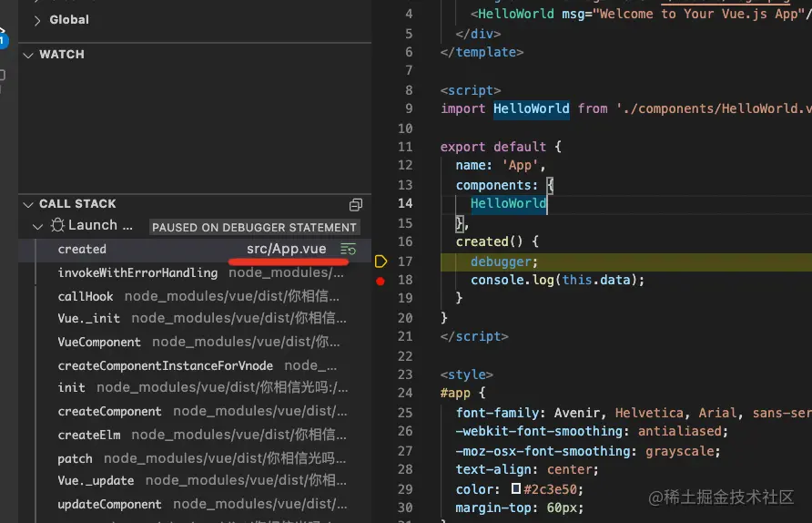Select the invokeWithErrorHandling stack frame

(137, 272)
